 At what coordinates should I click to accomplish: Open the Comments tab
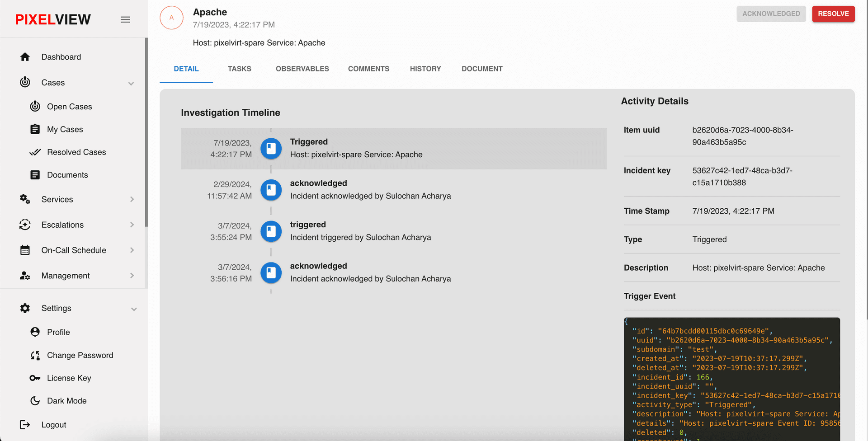[368, 69]
